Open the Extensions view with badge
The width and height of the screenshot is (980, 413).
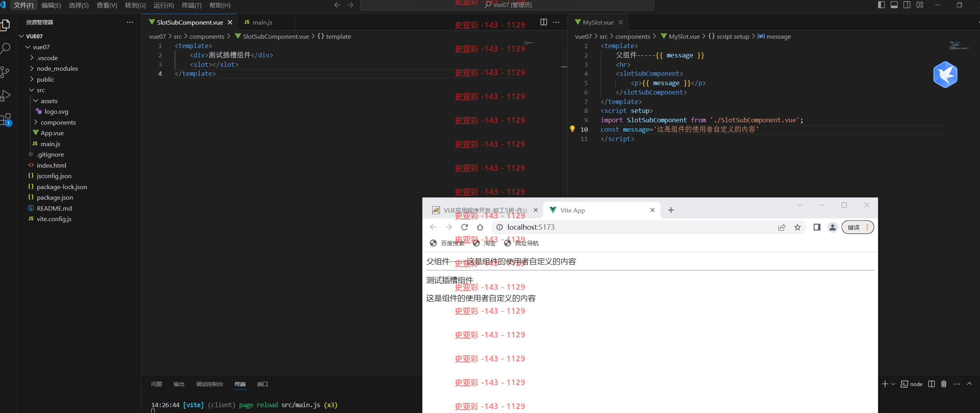click(6, 119)
